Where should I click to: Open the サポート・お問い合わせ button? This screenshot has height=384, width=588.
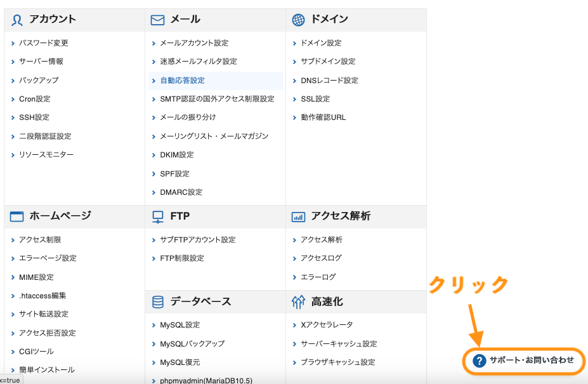(531, 361)
